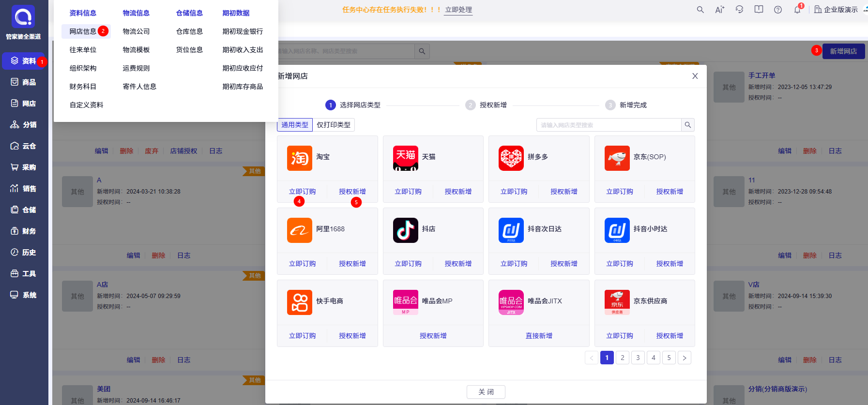868x405 pixels.
Task: Open the 商品 sidebar section
Action: pyautogui.click(x=23, y=82)
